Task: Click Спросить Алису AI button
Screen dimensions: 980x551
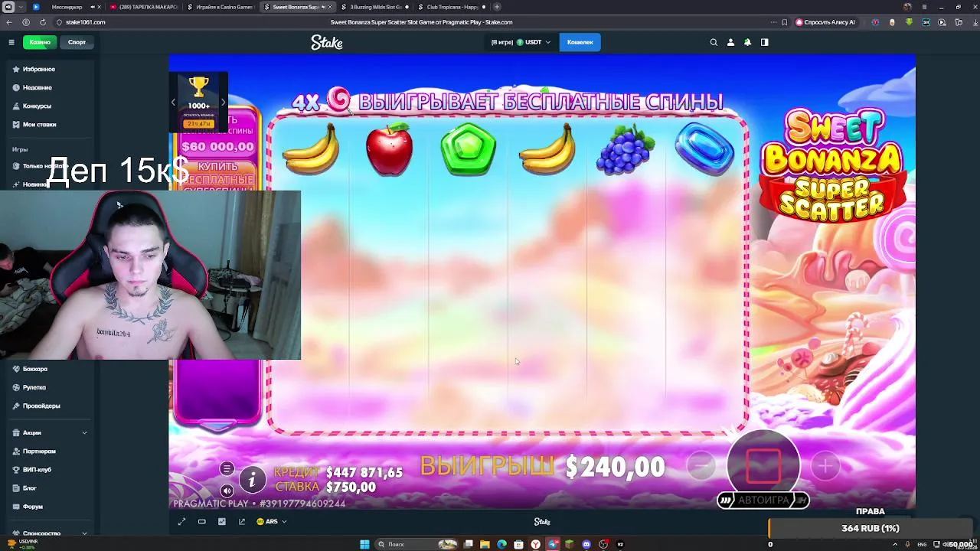Action: tap(825, 22)
